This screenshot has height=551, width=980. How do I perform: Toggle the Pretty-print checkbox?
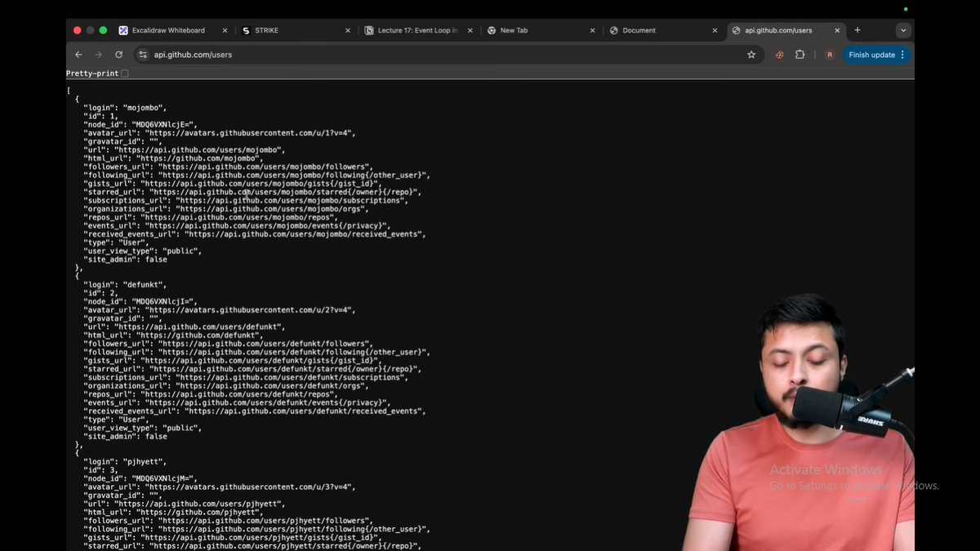coord(125,73)
